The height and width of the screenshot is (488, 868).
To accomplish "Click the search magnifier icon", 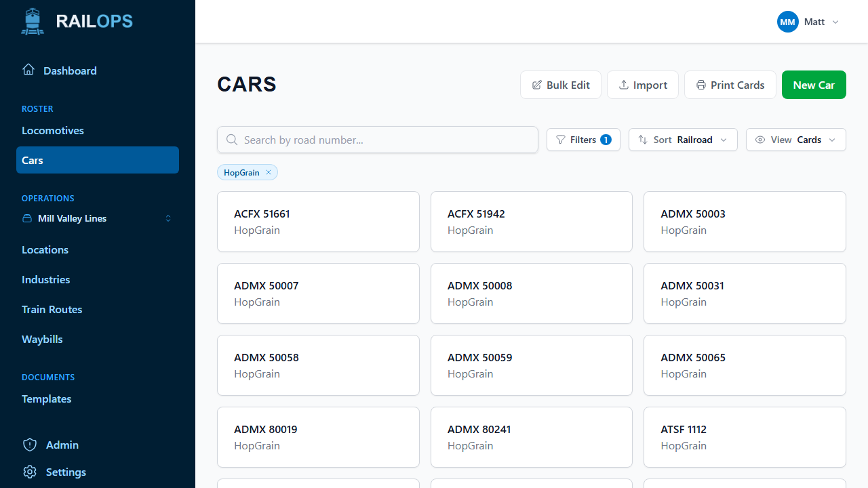I will click(x=232, y=140).
